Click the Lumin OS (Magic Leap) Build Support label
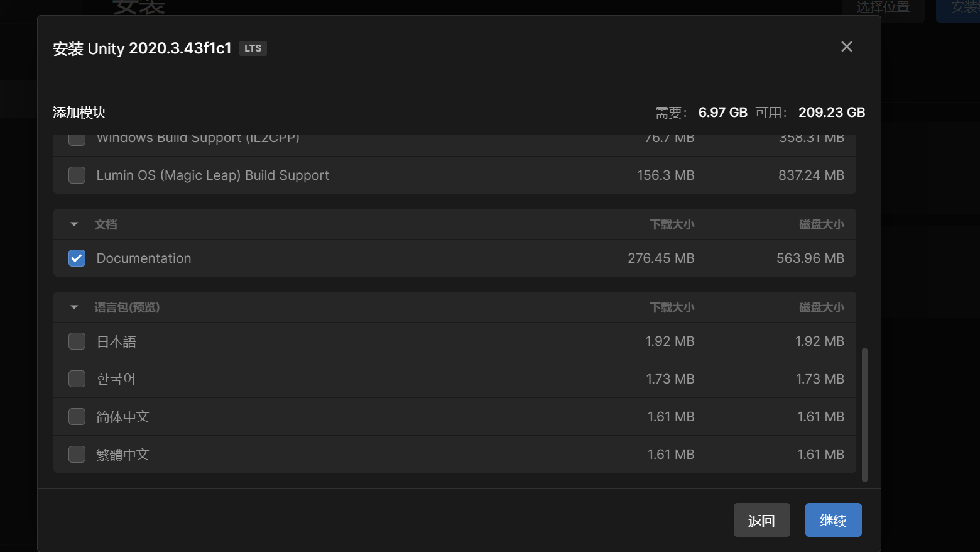Screen dimensions: 980x552 (x=212, y=175)
